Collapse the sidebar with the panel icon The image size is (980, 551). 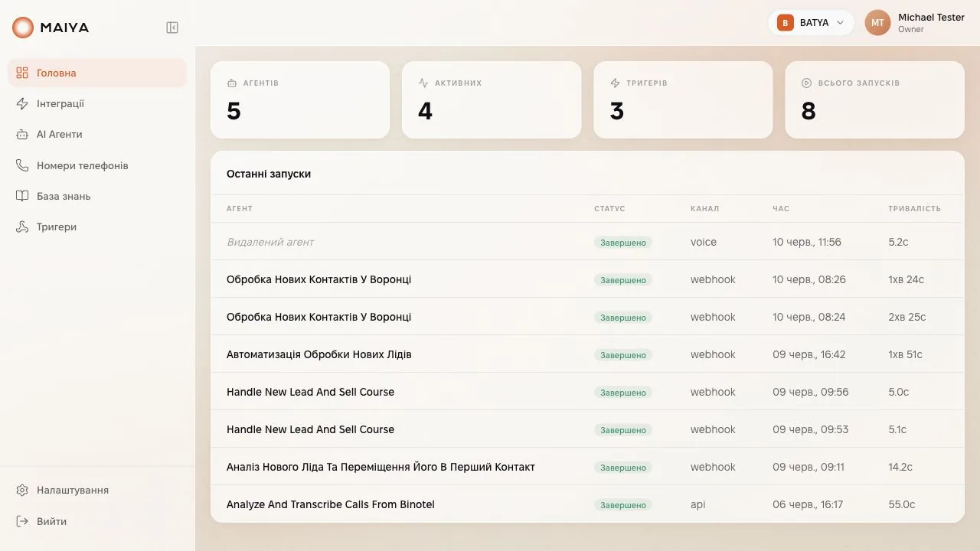pos(172,28)
